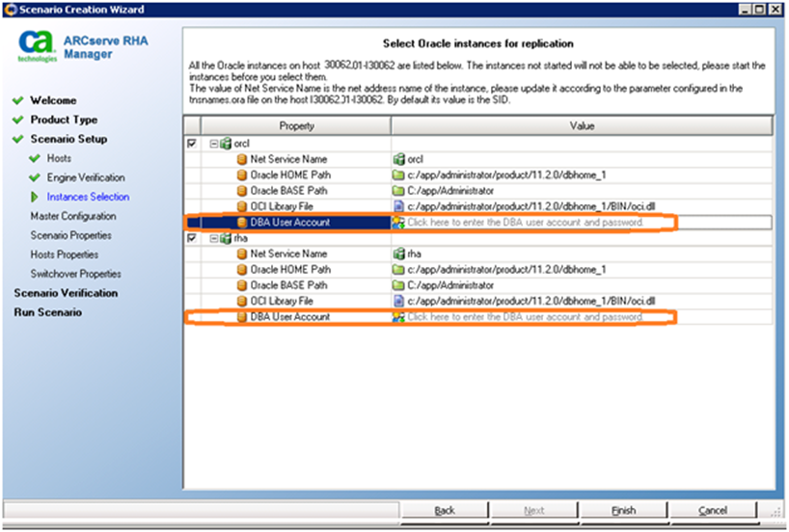Collapse the orcl instance tree node

click(x=214, y=144)
